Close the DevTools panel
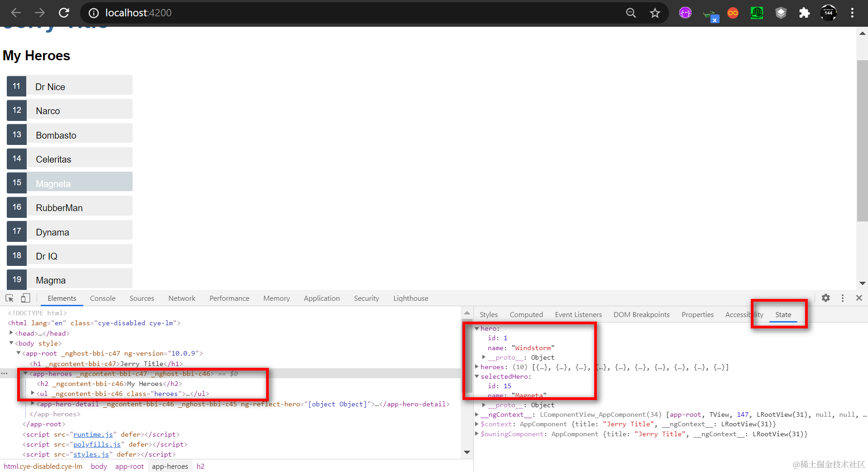Screen dimensions: 868x472 point(859,298)
